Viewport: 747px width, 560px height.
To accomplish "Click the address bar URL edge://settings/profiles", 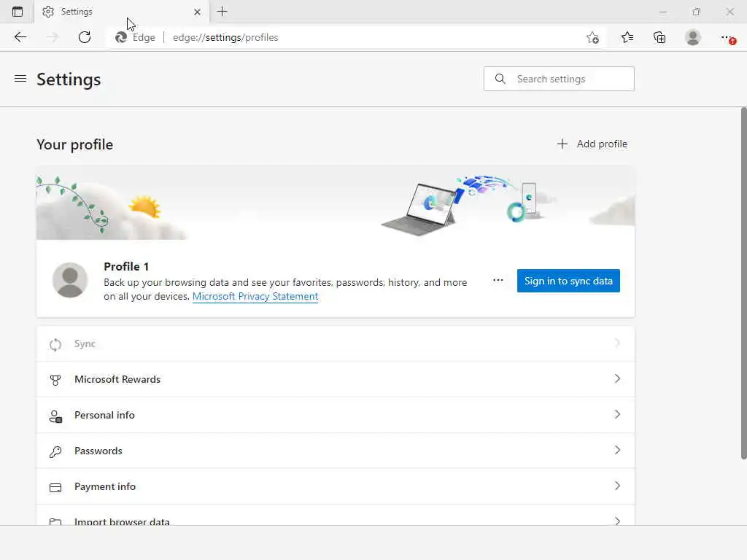I will click(225, 37).
